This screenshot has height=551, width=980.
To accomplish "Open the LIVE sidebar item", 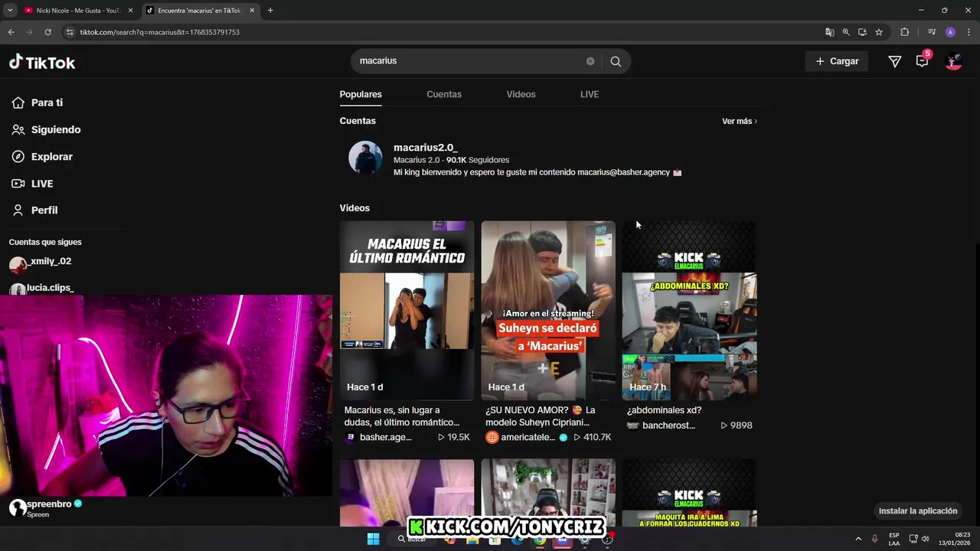I will [32, 184].
